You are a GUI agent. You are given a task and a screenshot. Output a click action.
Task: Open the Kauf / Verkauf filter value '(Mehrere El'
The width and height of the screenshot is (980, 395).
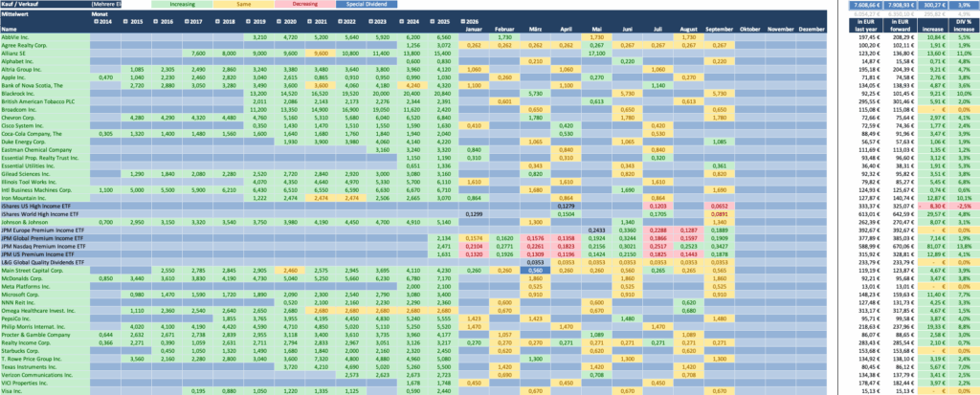(x=106, y=4)
